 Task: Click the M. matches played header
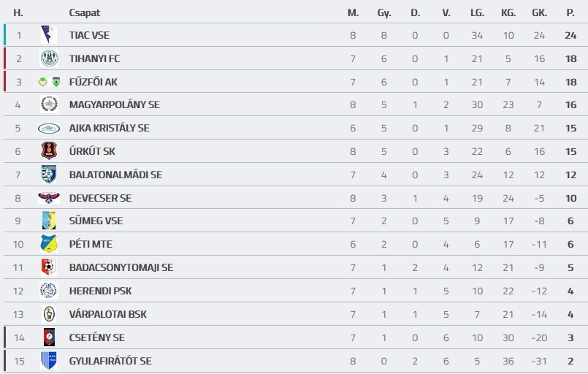[x=353, y=12]
